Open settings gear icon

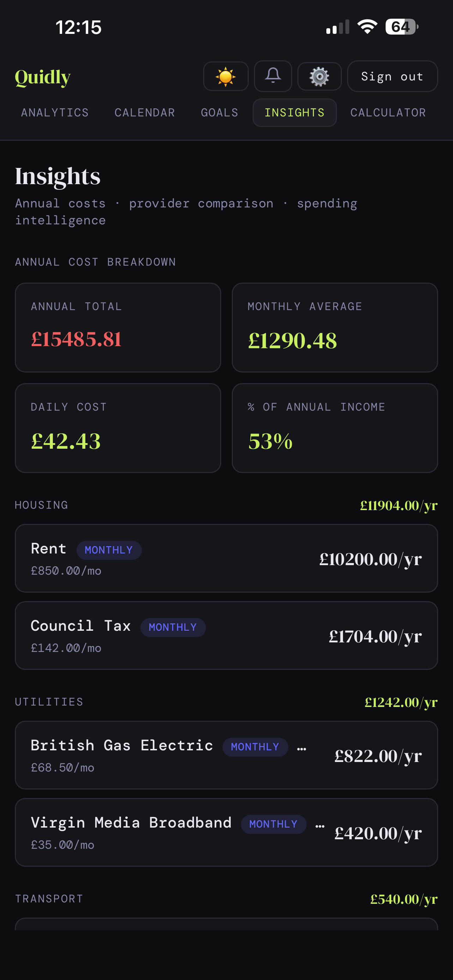click(x=319, y=77)
